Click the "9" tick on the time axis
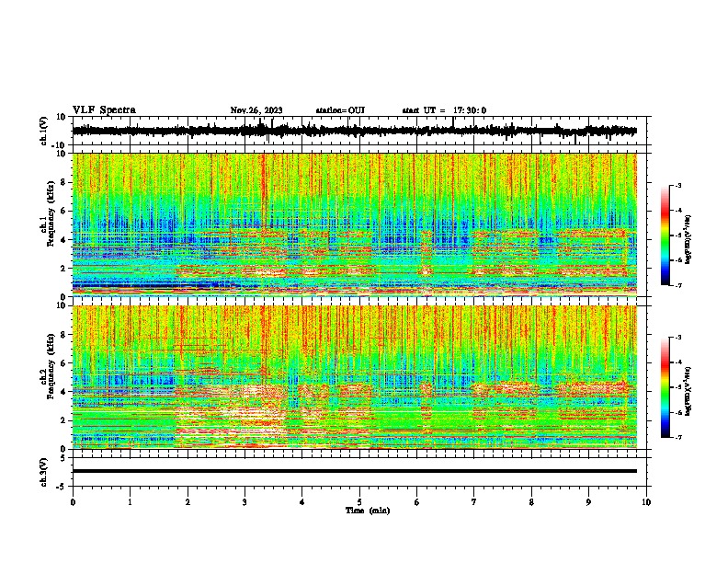This screenshot has height=563, width=728. point(588,502)
